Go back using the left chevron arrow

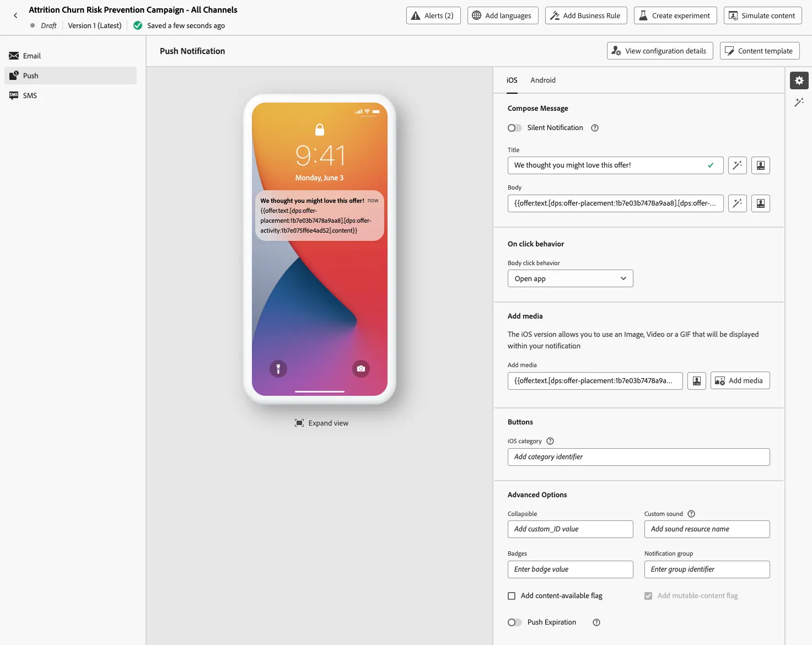pos(15,15)
